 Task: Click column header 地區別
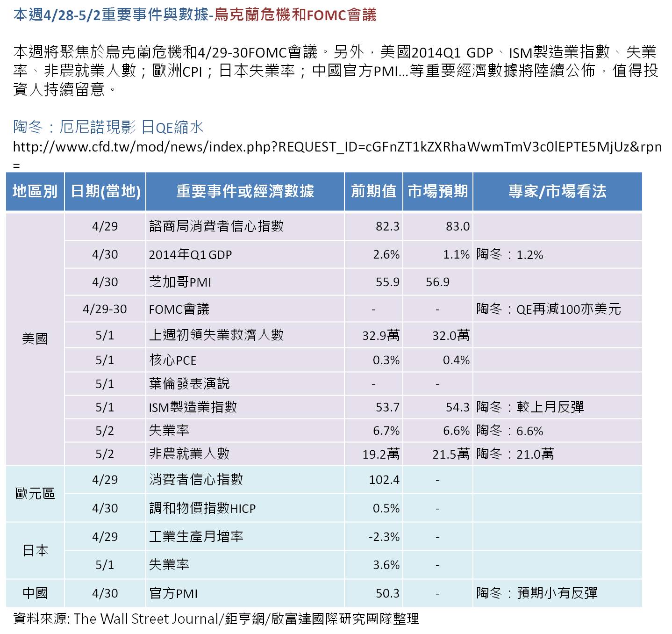pos(35,191)
